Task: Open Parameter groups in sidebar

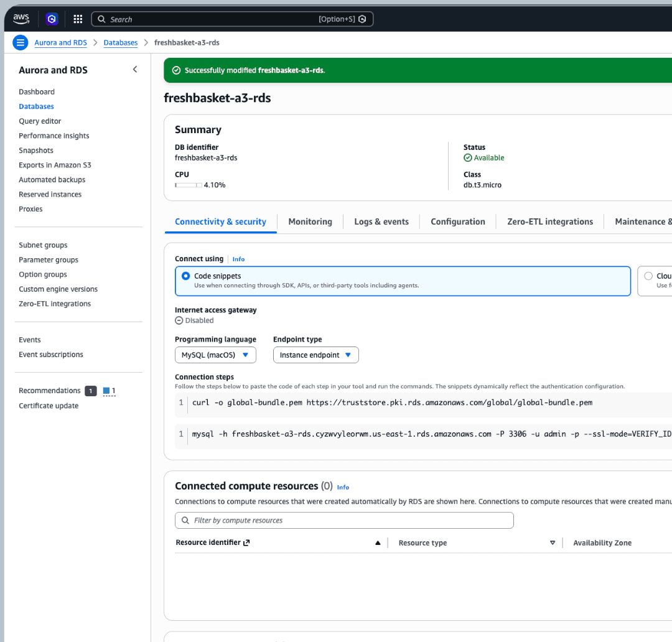Action: [x=49, y=259]
